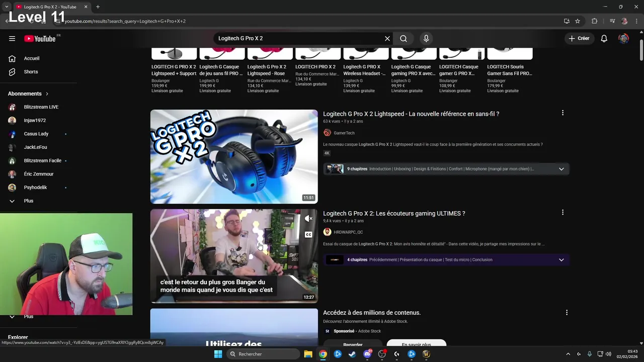Open the Accueil home sidebar entry
Viewport: 644px width, 362px height.
[x=32, y=58]
